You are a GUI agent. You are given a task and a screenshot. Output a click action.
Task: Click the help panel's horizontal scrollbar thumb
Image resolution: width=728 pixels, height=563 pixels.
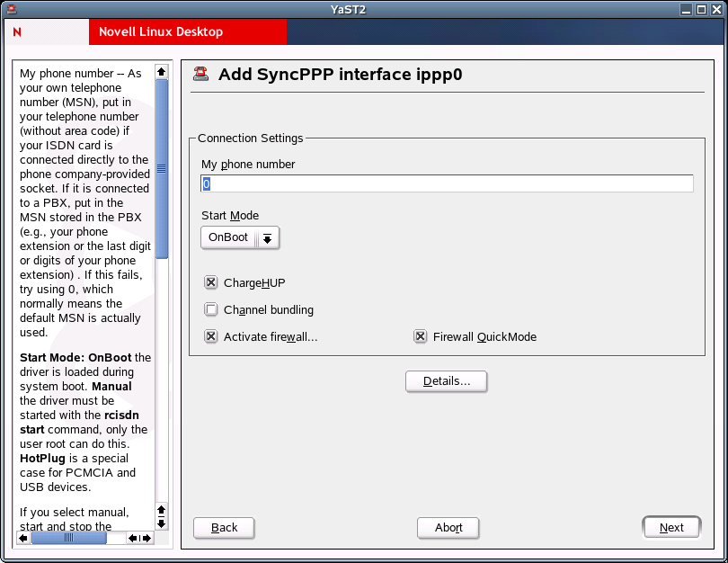(68, 538)
